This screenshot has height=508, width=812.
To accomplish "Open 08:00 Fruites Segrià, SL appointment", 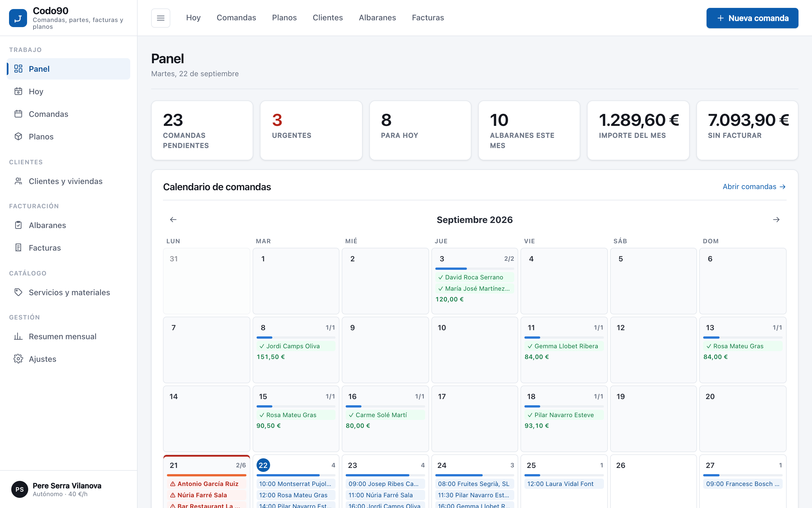I will pyautogui.click(x=475, y=484).
